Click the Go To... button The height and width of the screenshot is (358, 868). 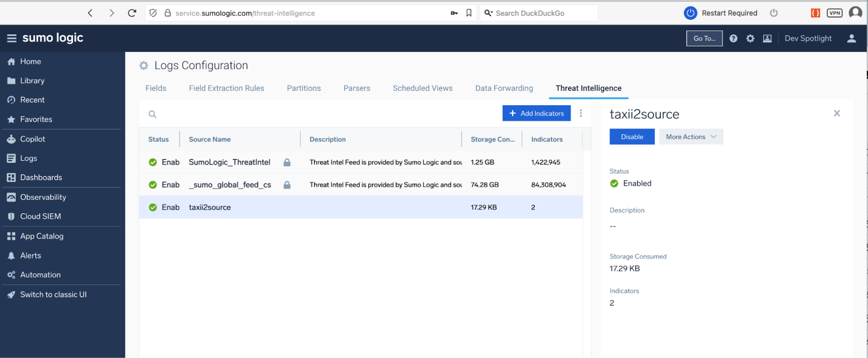[704, 38]
